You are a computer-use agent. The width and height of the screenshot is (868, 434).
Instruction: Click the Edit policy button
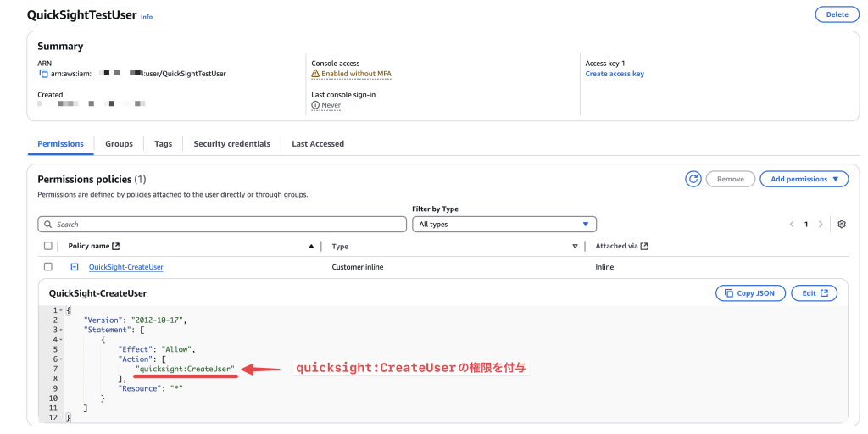coord(815,292)
